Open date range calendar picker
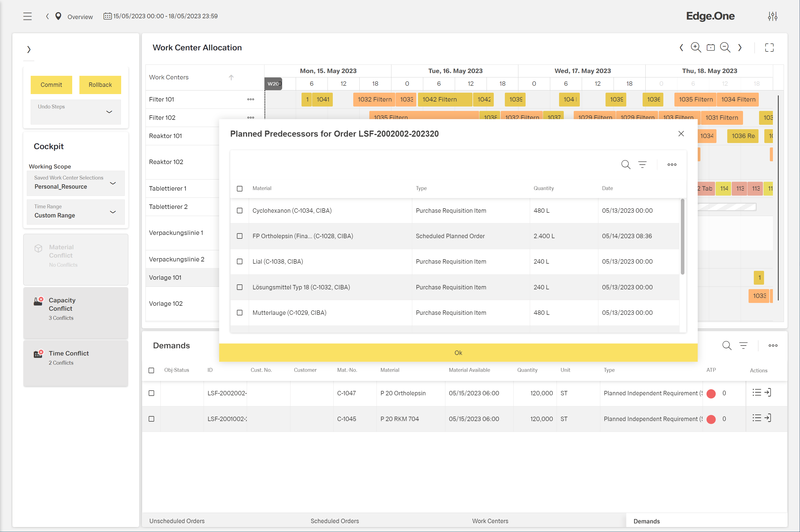The image size is (800, 532). pos(108,16)
